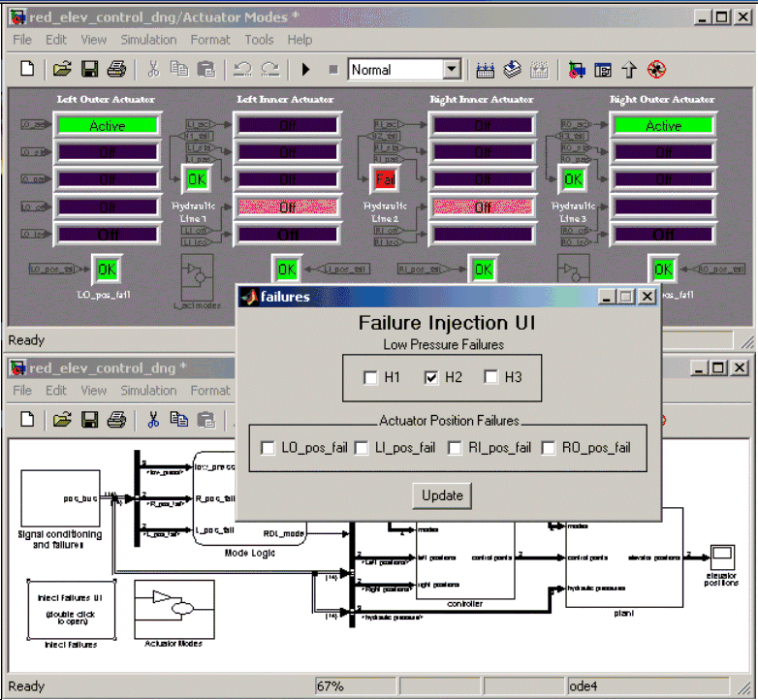Click Open folder icon in red_elev_control_dng toolbar
This screenshot has height=700, width=758.
(62, 420)
